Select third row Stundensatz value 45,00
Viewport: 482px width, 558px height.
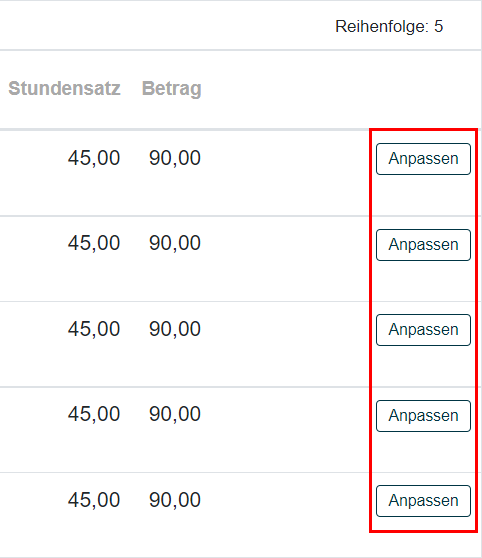[94, 329]
